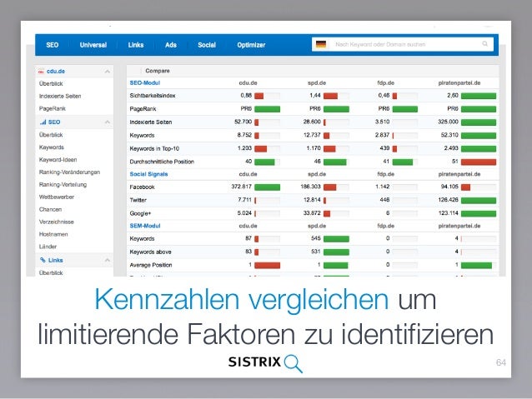This screenshot has height=399, width=532.
Task: Click the German flag country selector icon
Action: click(321, 44)
